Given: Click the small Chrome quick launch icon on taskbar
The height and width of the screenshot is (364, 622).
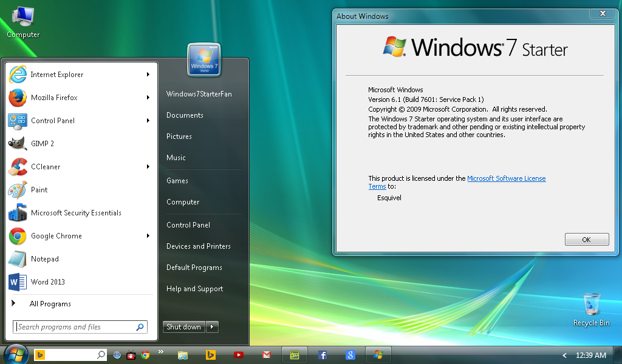Looking at the screenshot, I should (145, 355).
